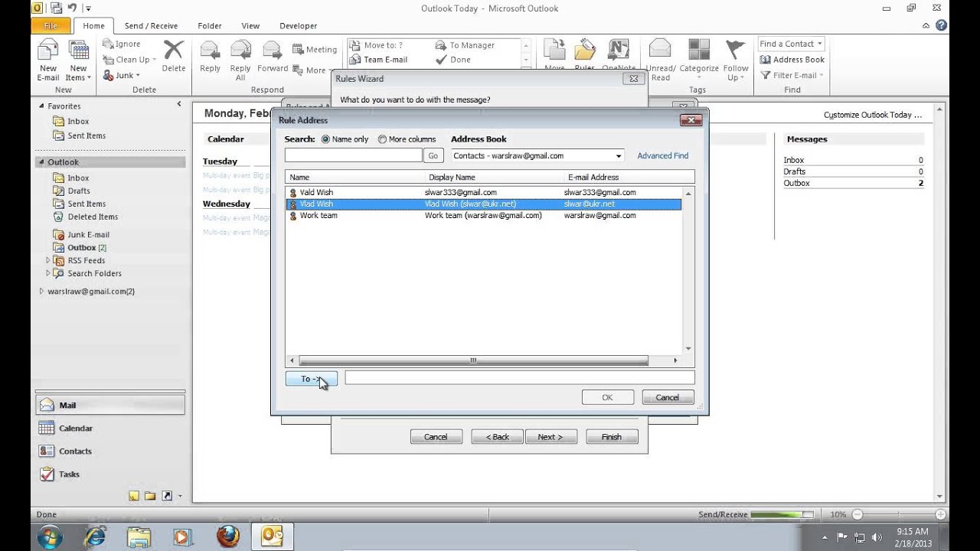Click the Forward icon
The height and width of the screenshot is (551, 980).
pos(272,51)
